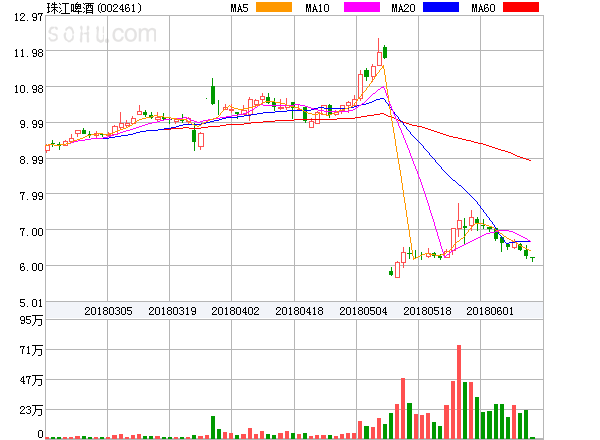
Task: Click the 20180418 date label
Action: click(299, 311)
